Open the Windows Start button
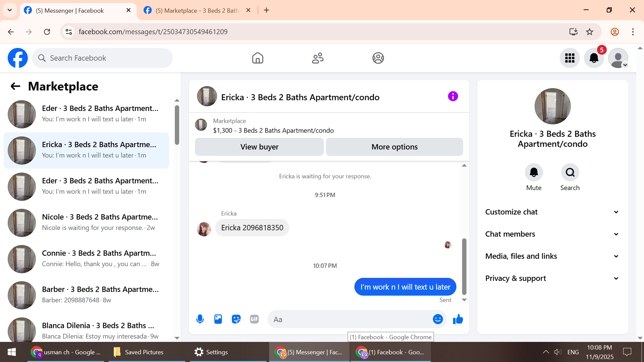This screenshot has width=644, height=362. 12,352
